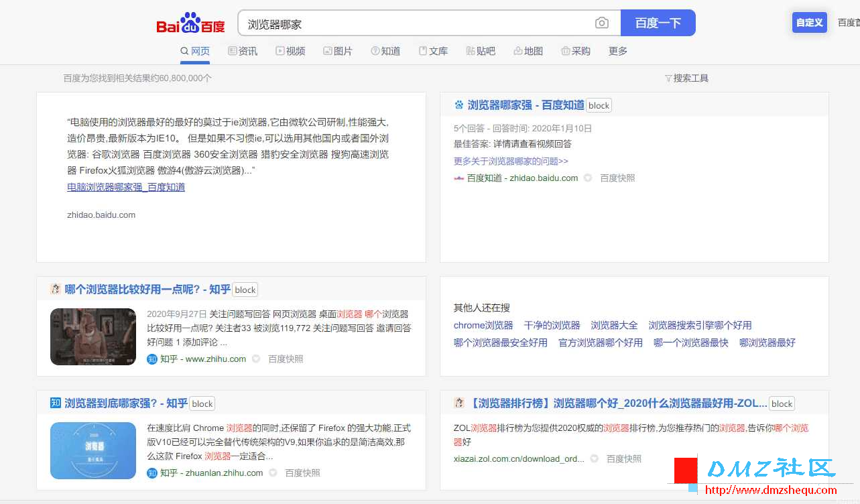Image resolution: width=860 pixels, height=504 pixels.
Task: Click the paw icon before 浏览器哪家强 title
Action: pyautogui.click(x=459, y=105)
